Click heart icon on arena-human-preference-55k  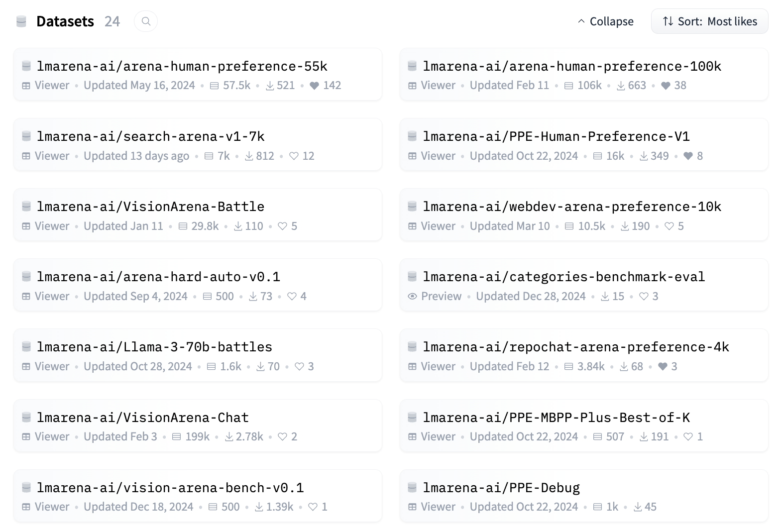click(x=314, y=86)
